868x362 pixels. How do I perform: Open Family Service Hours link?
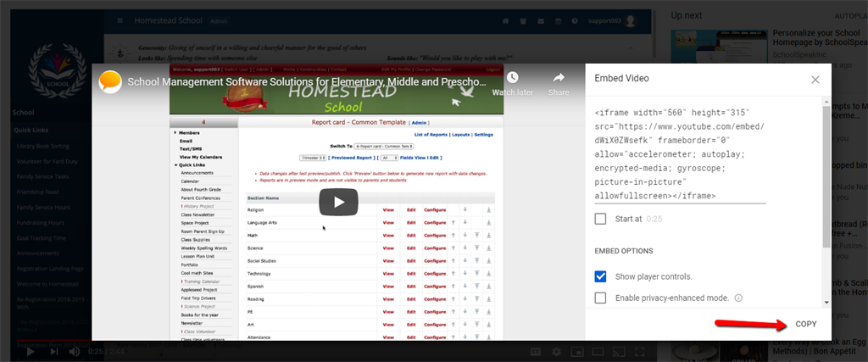point(43,207)
